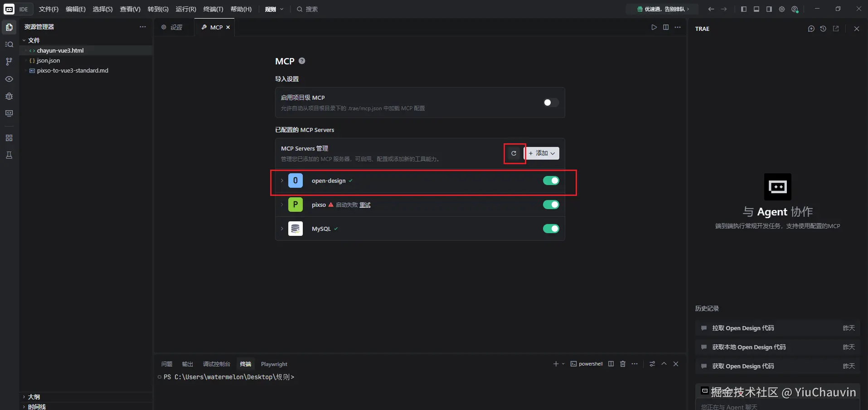The height and width of the screenshot is (410, 868).
Task: Maximize the bottom panel with the up chevron
Action: [x=664, y=364]
